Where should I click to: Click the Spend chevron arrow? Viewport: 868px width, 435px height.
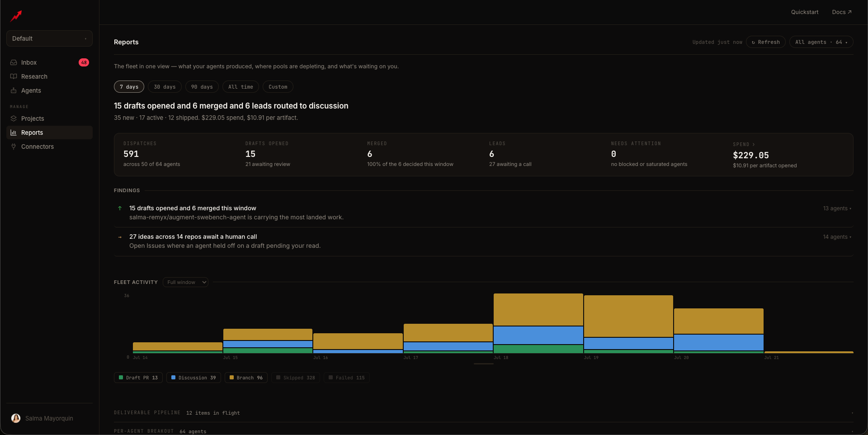pos(754,144)
